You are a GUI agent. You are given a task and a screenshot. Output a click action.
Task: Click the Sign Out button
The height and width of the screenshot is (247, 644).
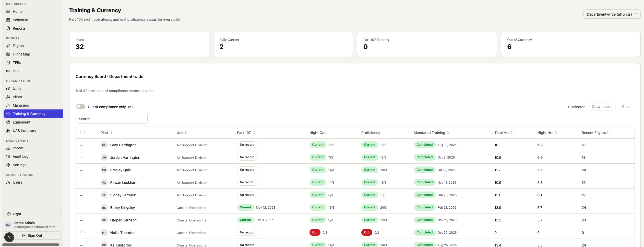point(32,235)
